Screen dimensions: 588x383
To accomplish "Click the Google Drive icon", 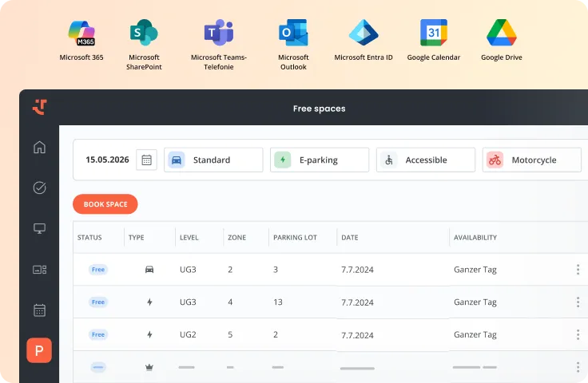I will [x=502, y=33].
